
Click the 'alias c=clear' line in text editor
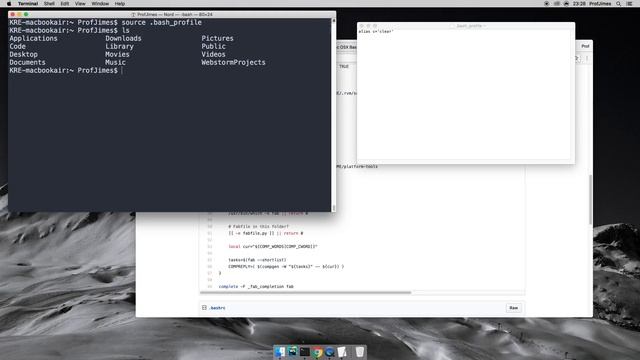376,31
